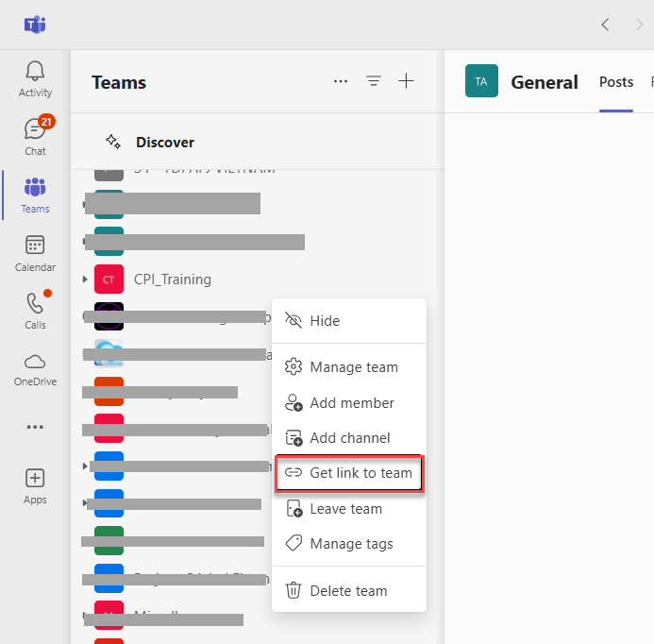Click Delete team option
The height and width of the screenshot is (644, 654).
[348, 591]
